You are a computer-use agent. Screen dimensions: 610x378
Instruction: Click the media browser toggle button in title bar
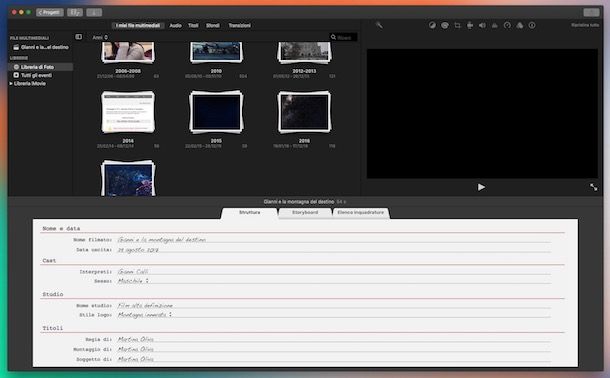tap(75, 12)
